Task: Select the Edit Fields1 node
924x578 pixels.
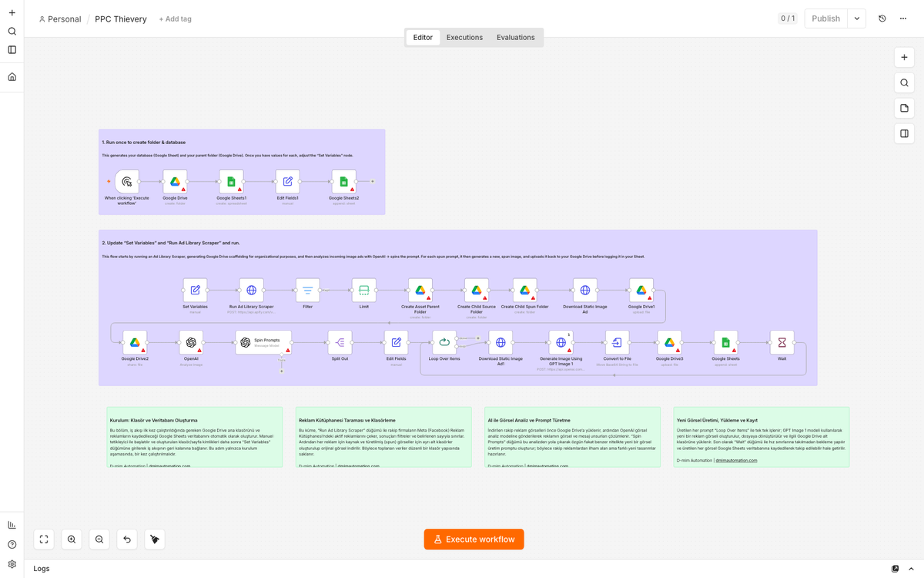Action: point(287,182)
